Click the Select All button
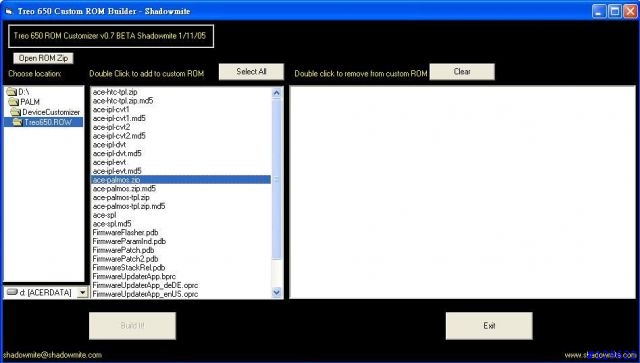Image resolution: width=640 pixels, height=363 pixels. pyautogui.click(x=251, y=71)
